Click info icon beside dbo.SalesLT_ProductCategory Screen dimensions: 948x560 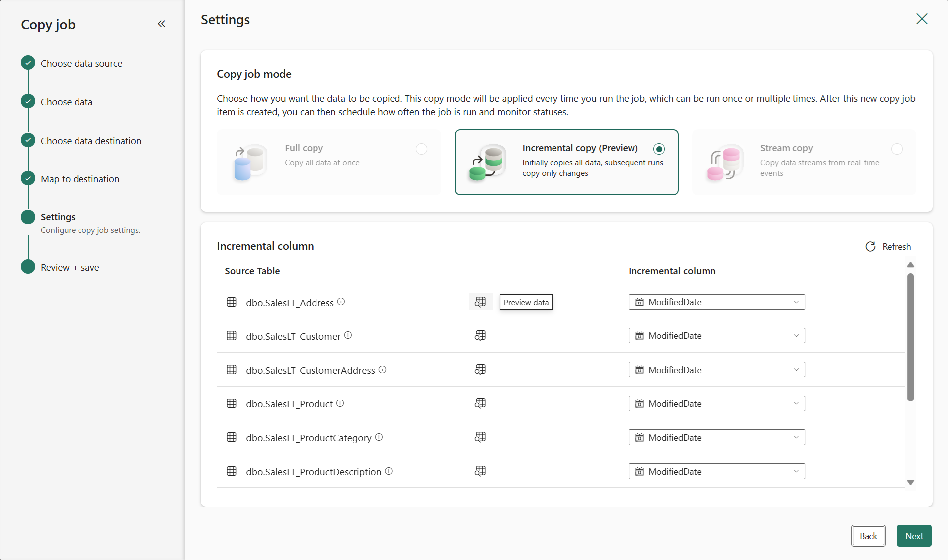[379, 437]
